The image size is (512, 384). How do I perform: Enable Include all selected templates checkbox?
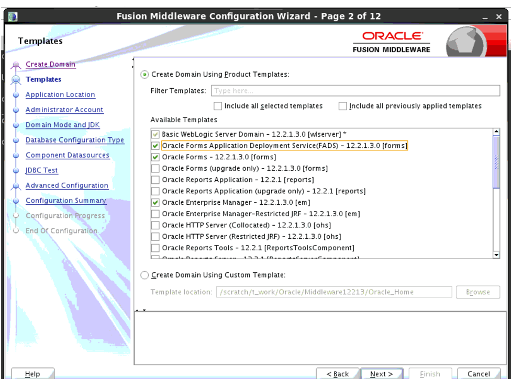[x=218, y=106]
